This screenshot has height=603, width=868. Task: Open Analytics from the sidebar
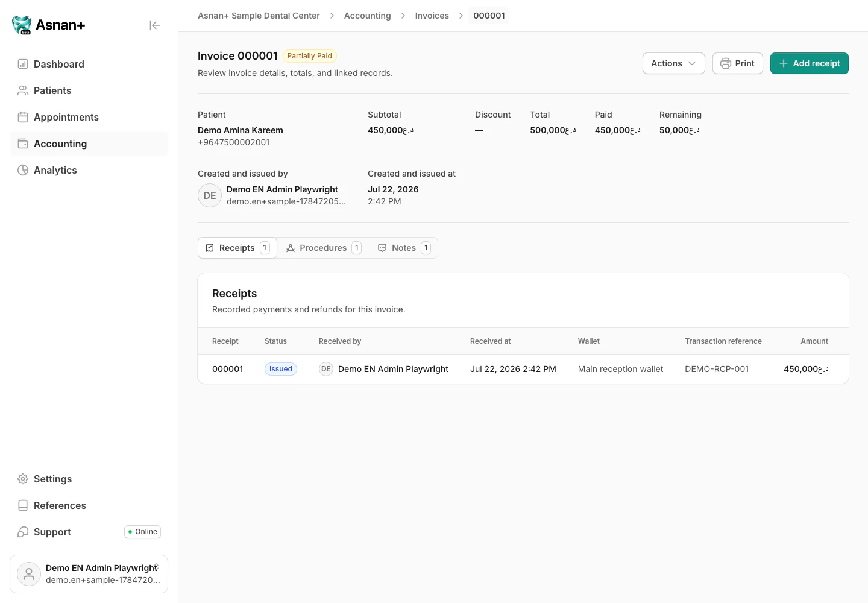point(89,170)
